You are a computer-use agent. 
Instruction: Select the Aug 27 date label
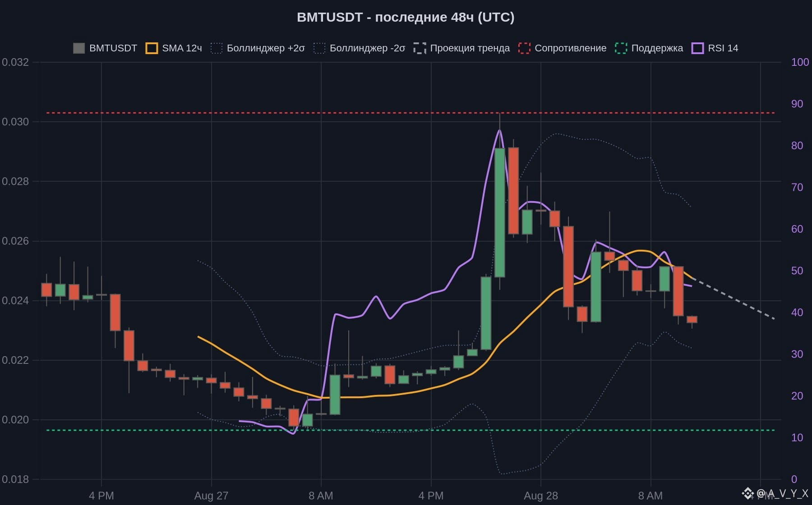point(211,496)
